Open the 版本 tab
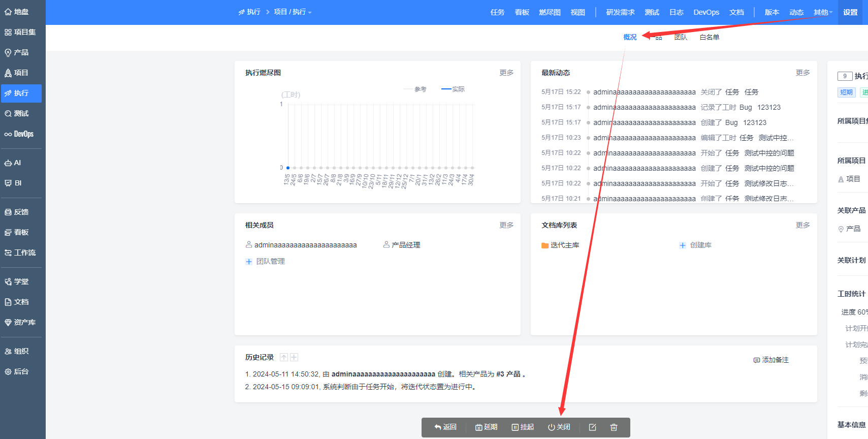 (x=771, y=12)
